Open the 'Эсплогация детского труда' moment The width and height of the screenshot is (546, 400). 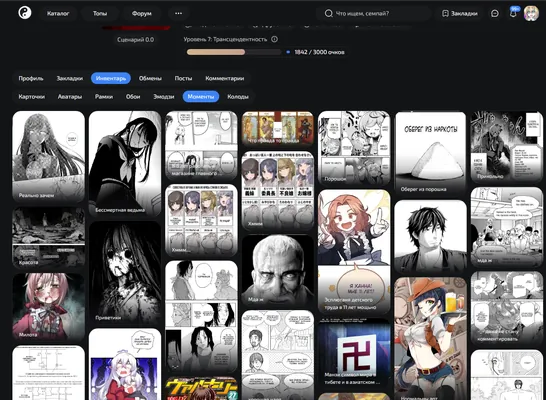[x=354, y=252]
